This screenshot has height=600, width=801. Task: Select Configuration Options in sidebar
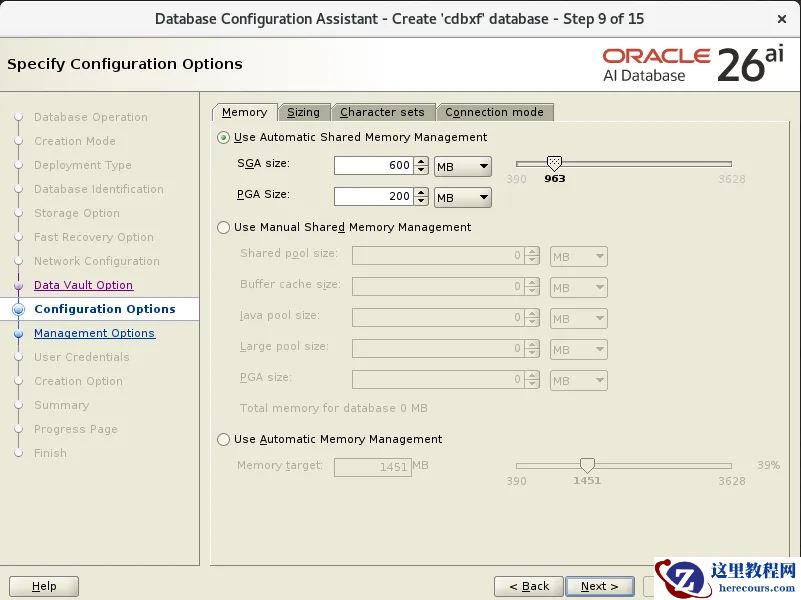105,309
